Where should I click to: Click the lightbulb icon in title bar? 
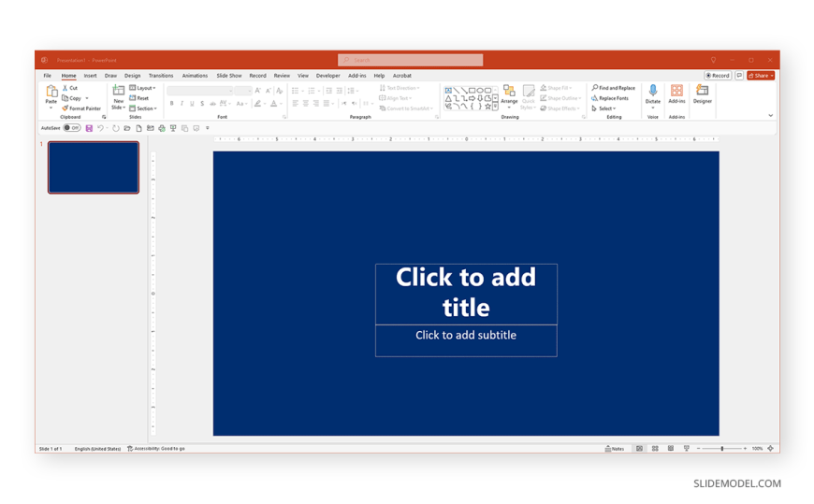tap(713, 60)
